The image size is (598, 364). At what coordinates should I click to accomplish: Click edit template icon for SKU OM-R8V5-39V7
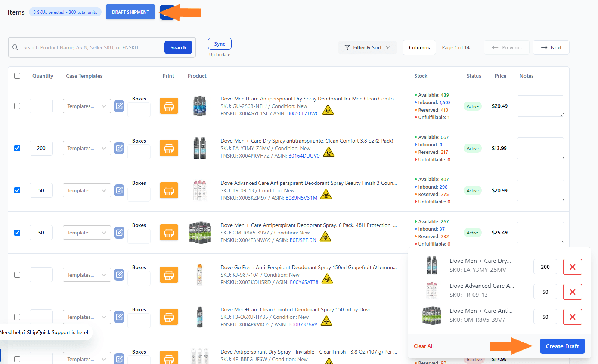point(119,233)
